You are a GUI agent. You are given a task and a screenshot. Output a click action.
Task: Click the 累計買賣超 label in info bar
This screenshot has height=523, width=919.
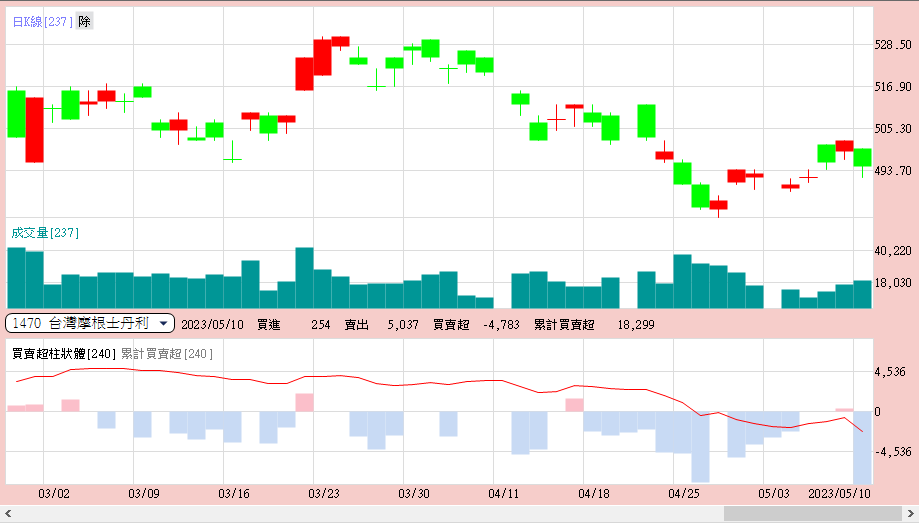[x=564, y=325]
